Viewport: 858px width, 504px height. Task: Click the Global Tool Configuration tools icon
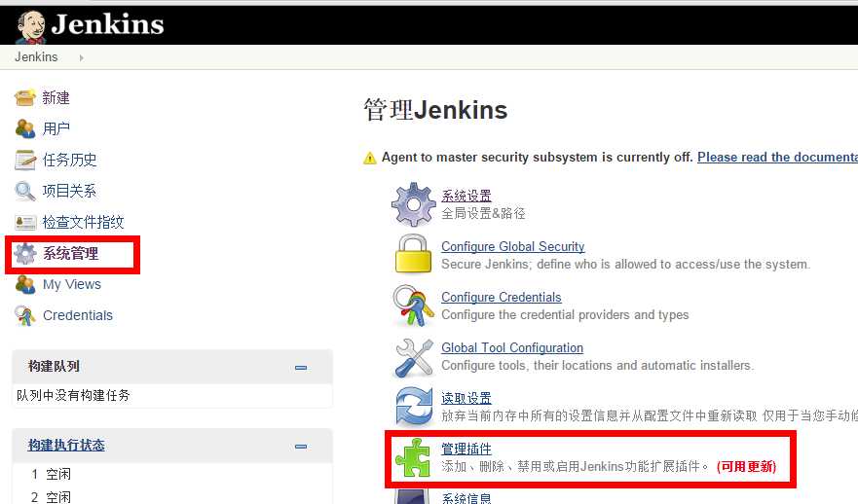[413, 357]
